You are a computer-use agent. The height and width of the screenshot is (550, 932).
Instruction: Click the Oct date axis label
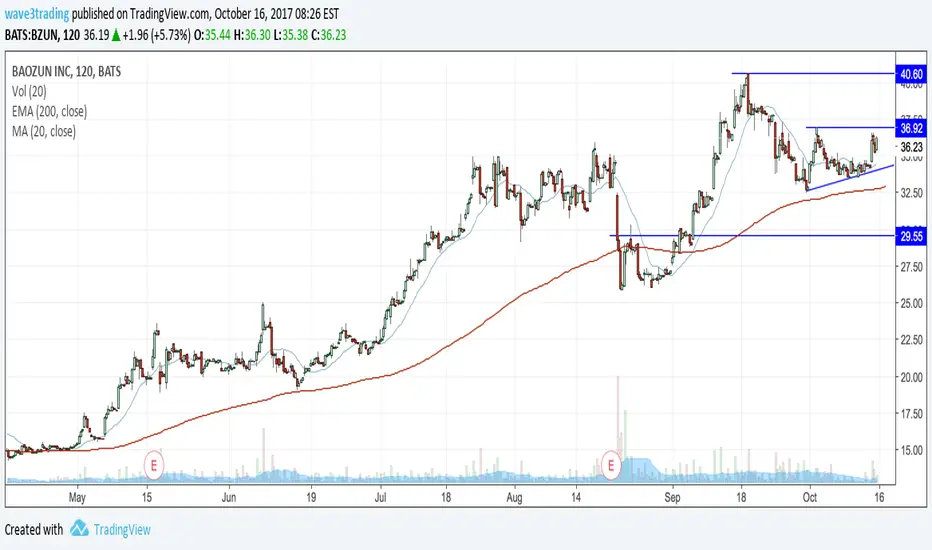point(810,497)
